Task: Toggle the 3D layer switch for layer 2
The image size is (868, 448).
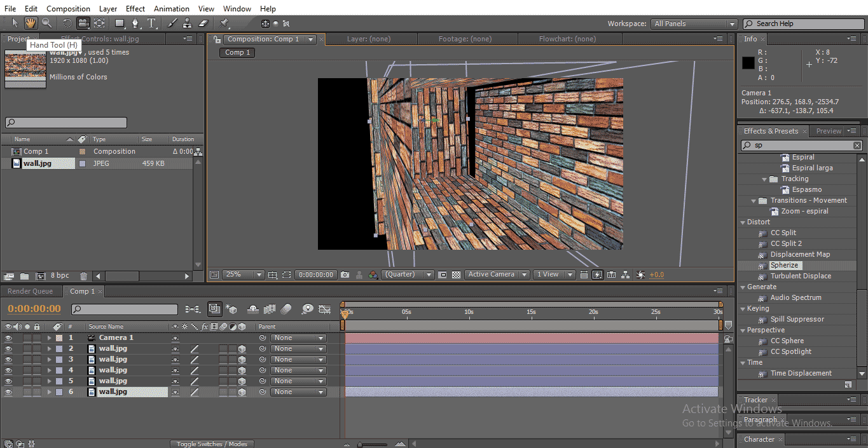Action: pyautogui.click(x=242, y=349)
